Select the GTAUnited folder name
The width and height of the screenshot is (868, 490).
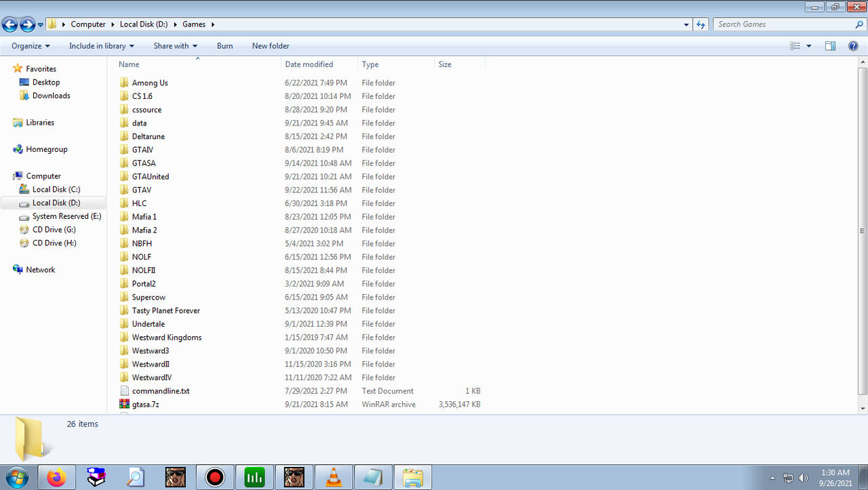coord(151,177)
